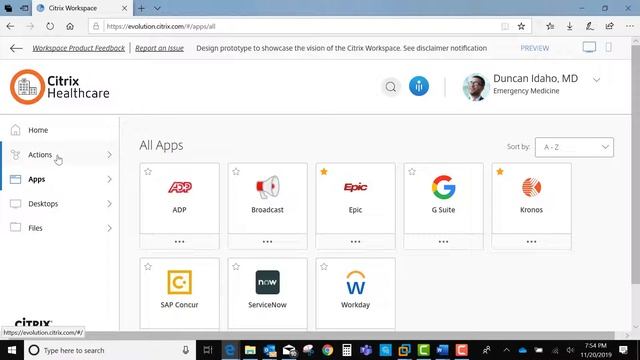
Task: Click Duncan Idaho, MD profile name
Action: [x=536, y=78]
